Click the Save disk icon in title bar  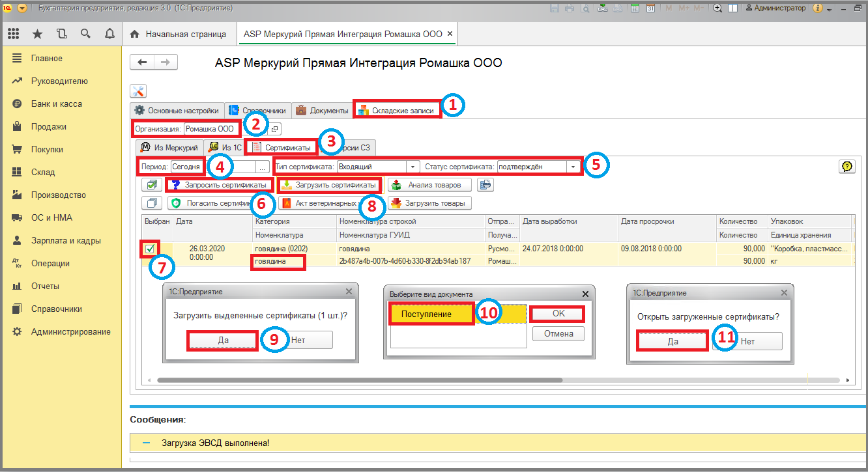click(x=555, y=8)
